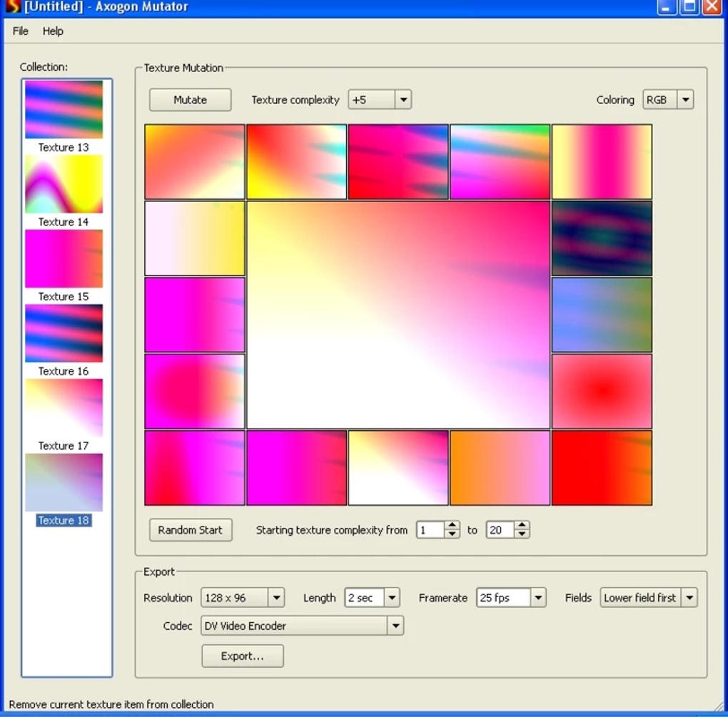Viewport: 728px width, 717px height.
Task: Open the Texture complexity dropdown
Action: click(404, 99)
